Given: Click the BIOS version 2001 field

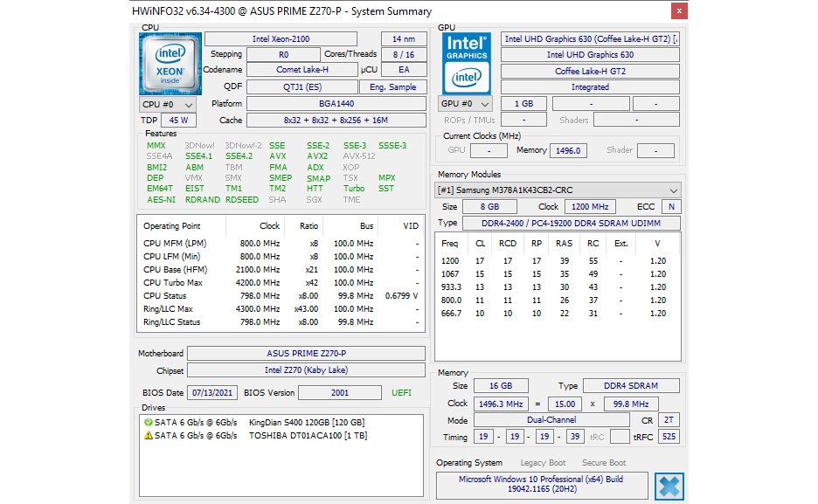Looking at the screenshot, I should [340, 393].
